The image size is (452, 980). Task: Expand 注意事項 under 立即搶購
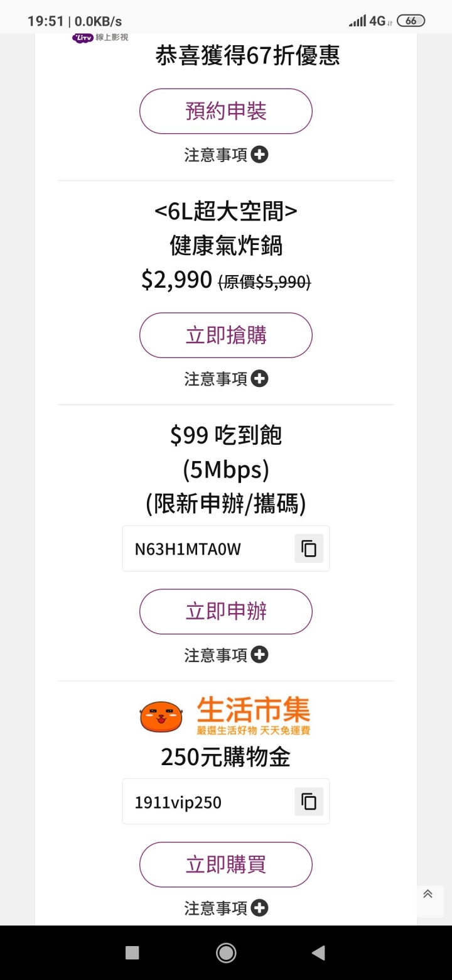point(226,379)
